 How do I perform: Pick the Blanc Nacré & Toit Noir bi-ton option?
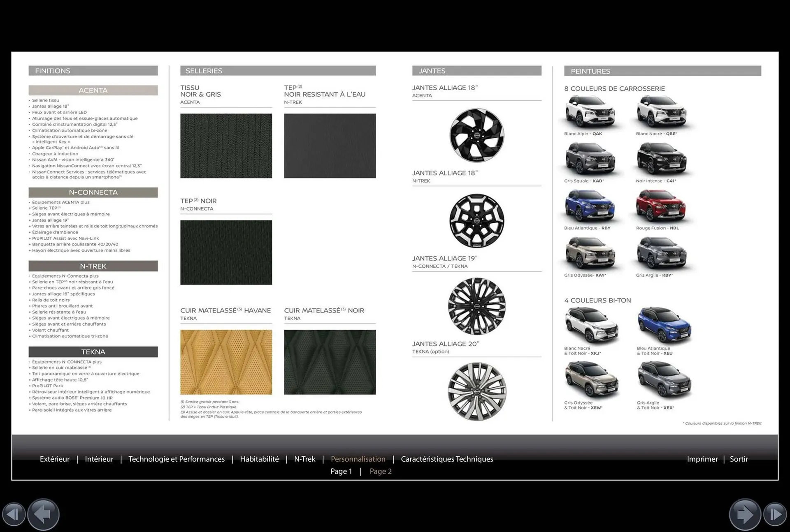coord(590,325)
